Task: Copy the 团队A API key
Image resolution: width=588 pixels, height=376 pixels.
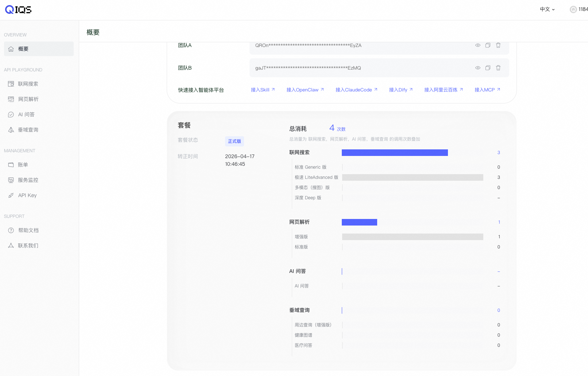Action: [x=488, y=45]
